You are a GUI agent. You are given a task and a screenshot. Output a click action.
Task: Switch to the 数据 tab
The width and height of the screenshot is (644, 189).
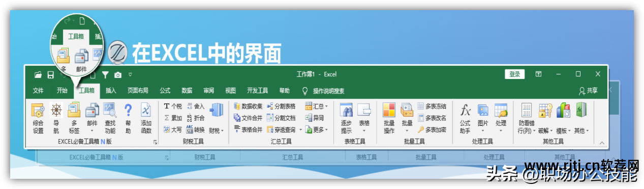click(187, 91)
